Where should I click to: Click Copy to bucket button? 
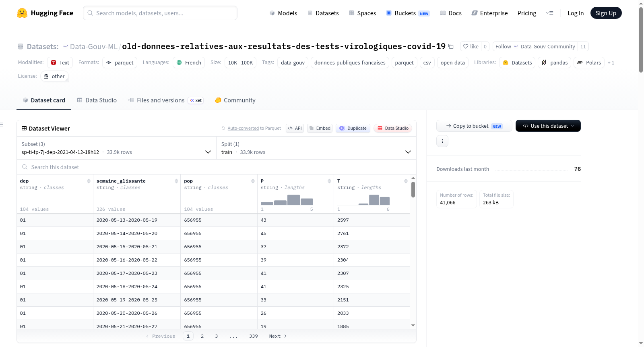(474, 126)
